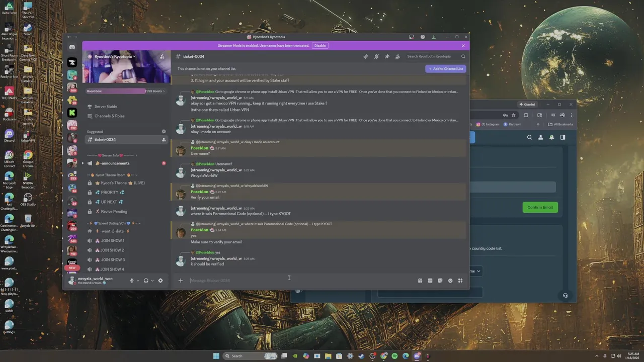The height and width of the screenshot is (362, 644).
Task: Close the streamer mode banner
Action: tap(463, 46)
